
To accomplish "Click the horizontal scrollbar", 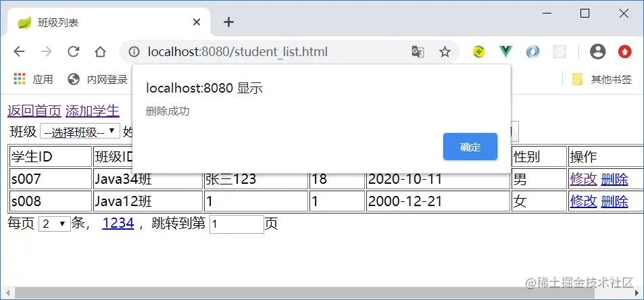I will point(305,293).
